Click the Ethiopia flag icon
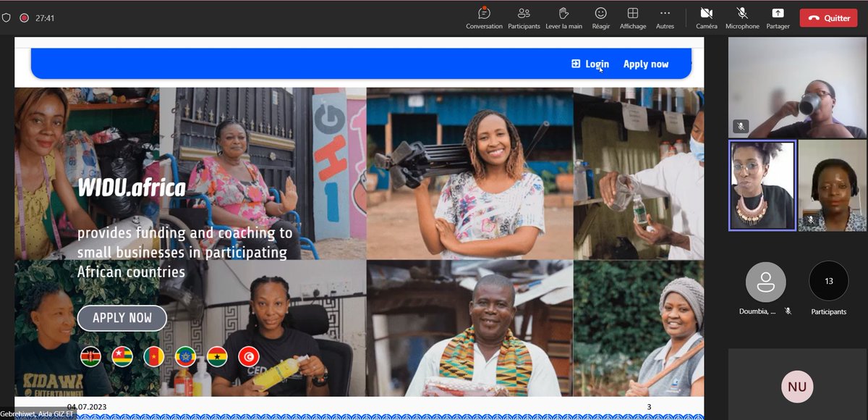868x420 pixels. tap(186, 356)
